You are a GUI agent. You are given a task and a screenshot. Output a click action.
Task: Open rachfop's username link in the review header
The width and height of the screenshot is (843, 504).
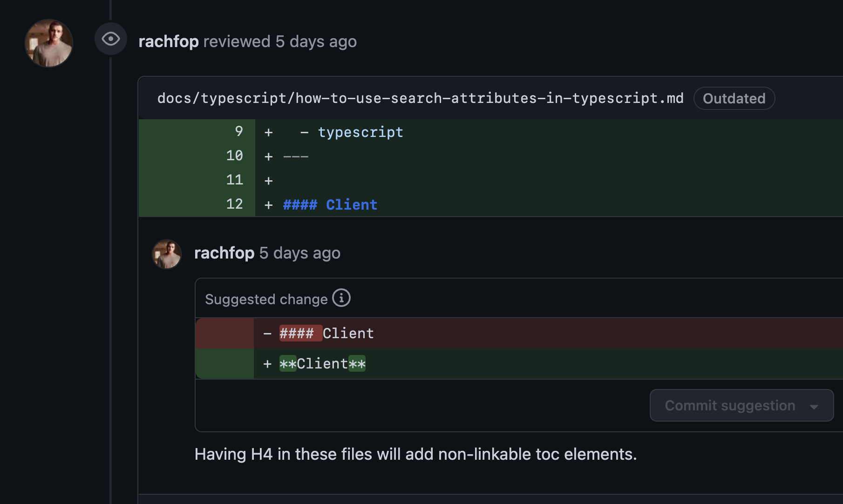169,41
